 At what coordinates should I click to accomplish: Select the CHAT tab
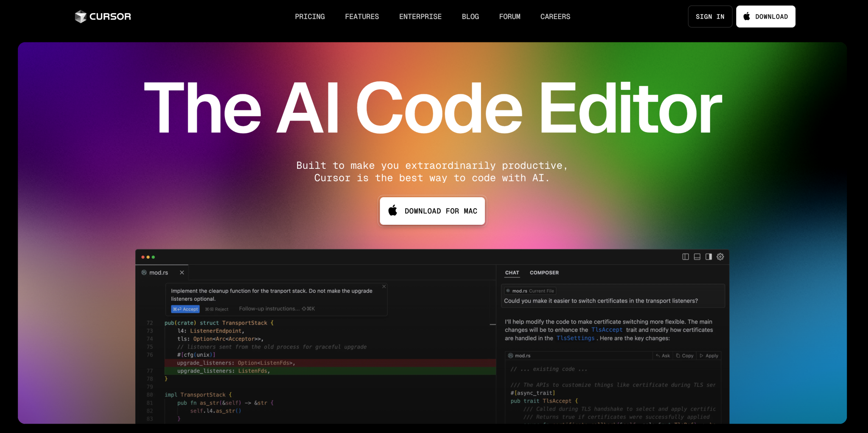[512, 273]
